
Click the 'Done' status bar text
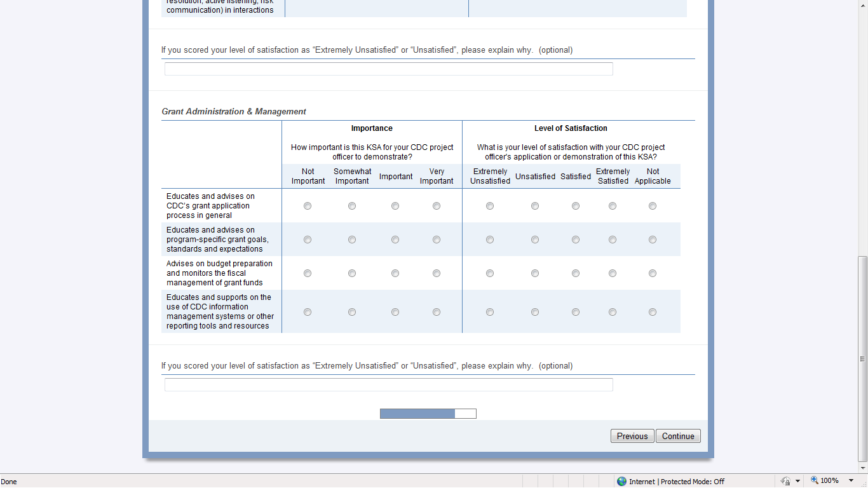(9, 482)
